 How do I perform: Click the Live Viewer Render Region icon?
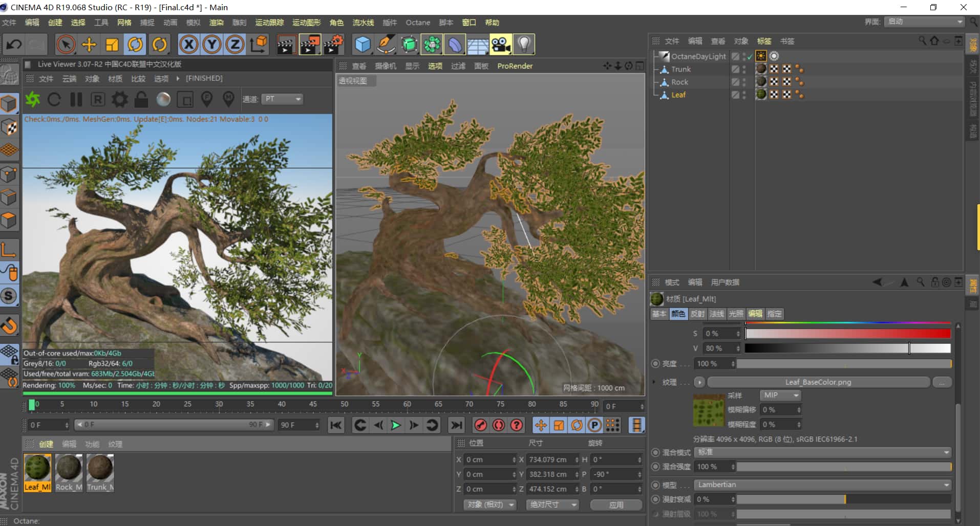point(185,99)
